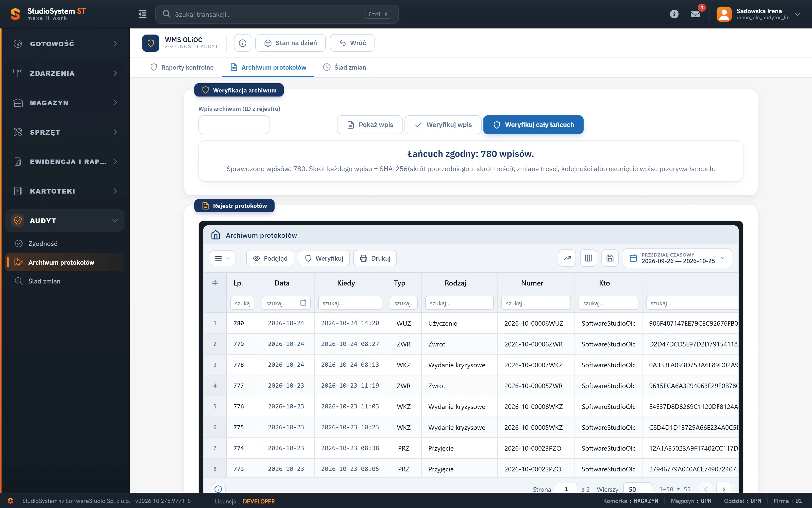
Task: Expand the SPRZĘT sidebar section
Action: click(65, 132)
